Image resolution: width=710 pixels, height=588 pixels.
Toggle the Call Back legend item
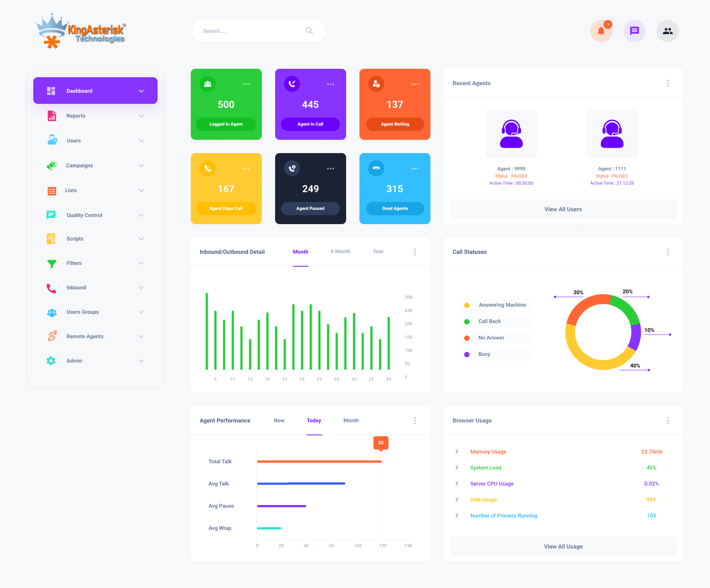[496, 321]
